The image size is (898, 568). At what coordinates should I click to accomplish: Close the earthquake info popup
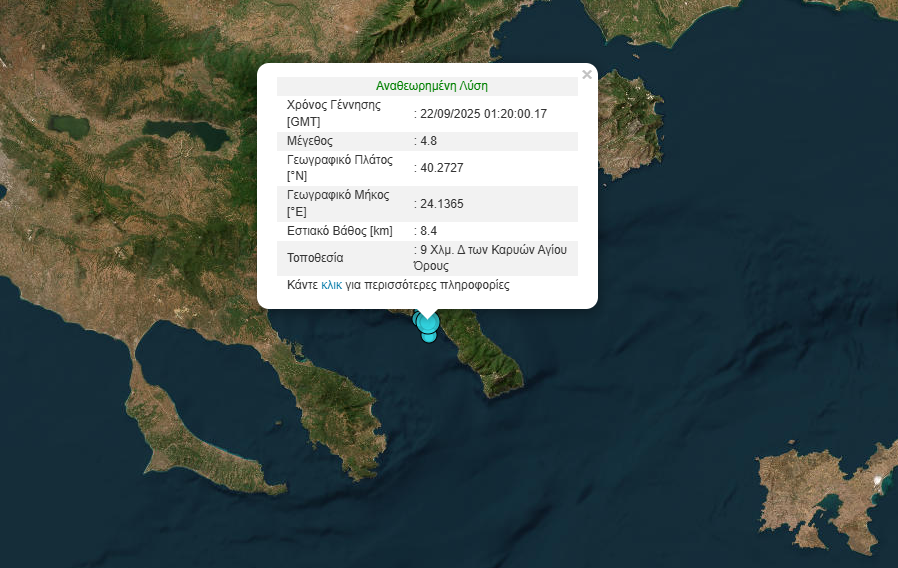pos(587,74)
